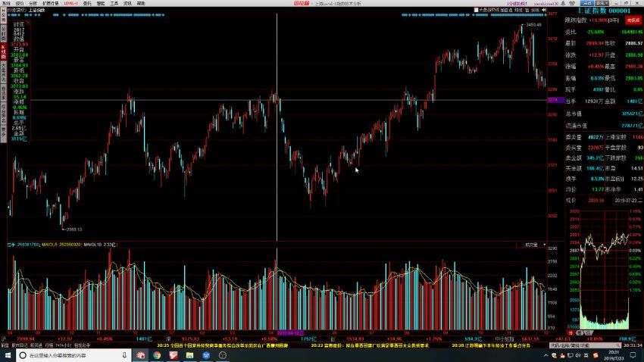The image size is (644, 362).
Task: Click the notification bell icon in title bar
Action: pos(563,3)
